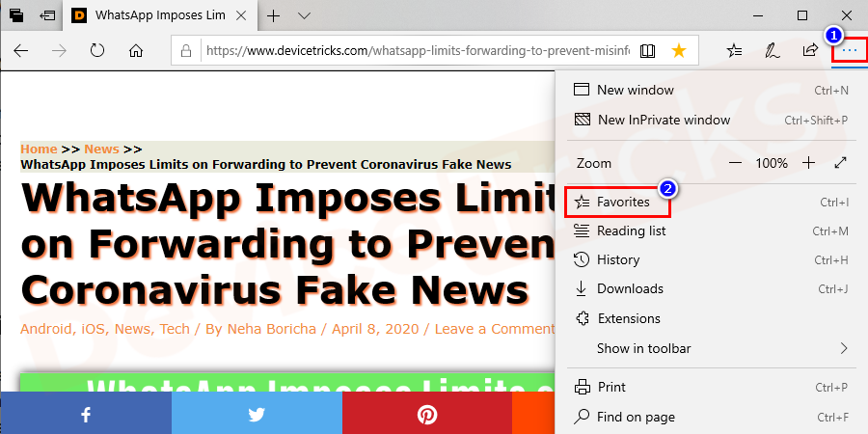
Task: Select Print from the menu
Action: pos(712,387)
